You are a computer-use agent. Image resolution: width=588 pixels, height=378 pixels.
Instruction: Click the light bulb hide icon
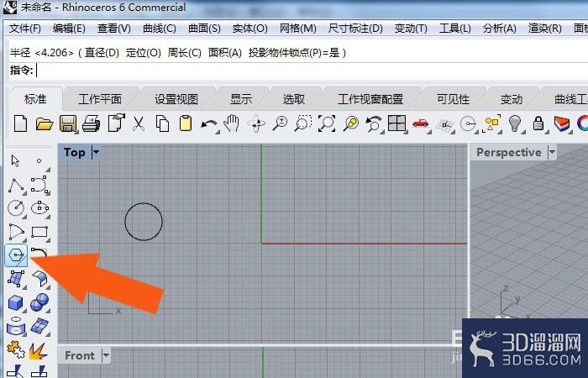(515, 123)
